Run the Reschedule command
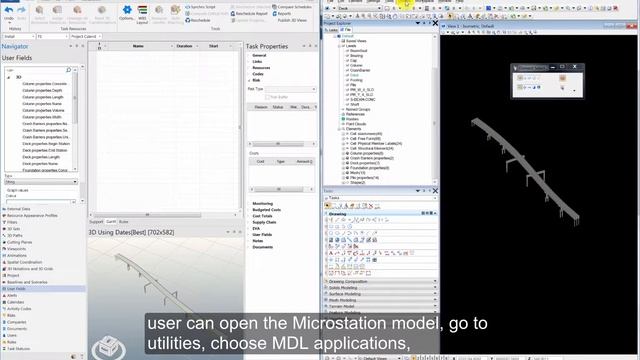The height and width of the screenshot is (360, 640). pyautogui.click(x=198, y=20)
